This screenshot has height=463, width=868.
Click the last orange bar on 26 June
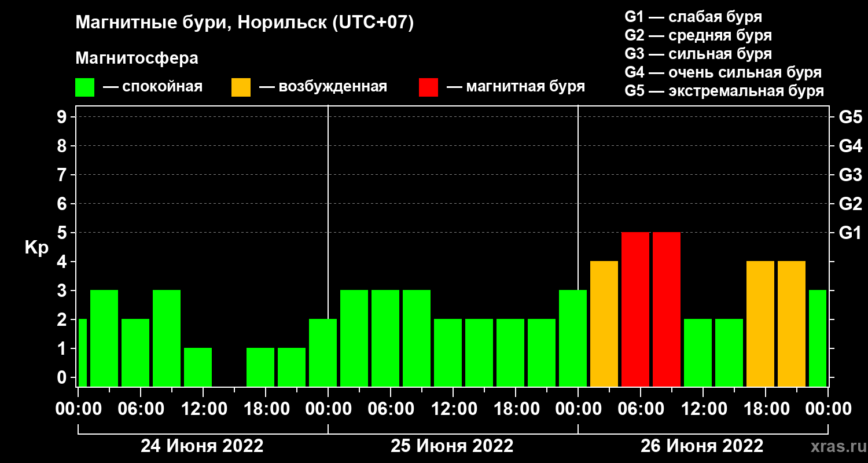tap(792, 324)
